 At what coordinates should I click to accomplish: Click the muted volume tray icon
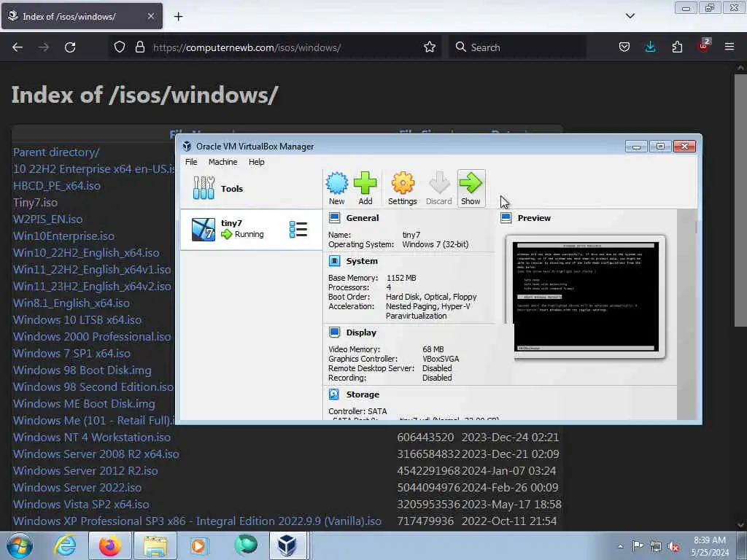pos(673,546)
